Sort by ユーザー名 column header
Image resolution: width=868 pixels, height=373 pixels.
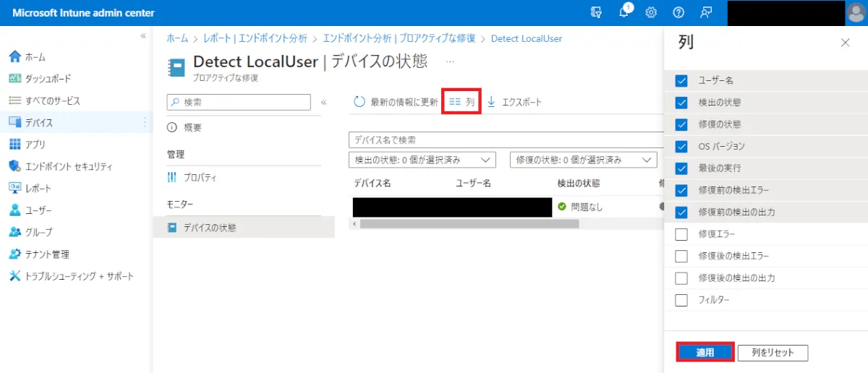[x=474, y=183]
